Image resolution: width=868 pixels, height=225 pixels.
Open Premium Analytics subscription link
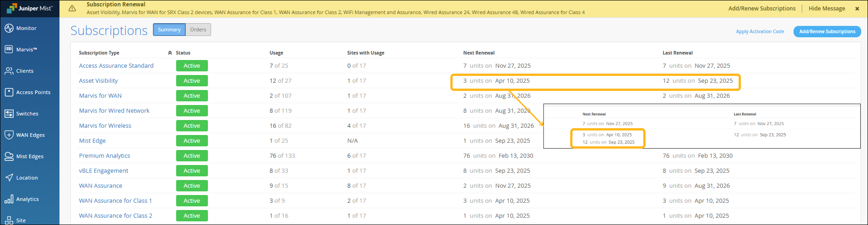(104, 155)
